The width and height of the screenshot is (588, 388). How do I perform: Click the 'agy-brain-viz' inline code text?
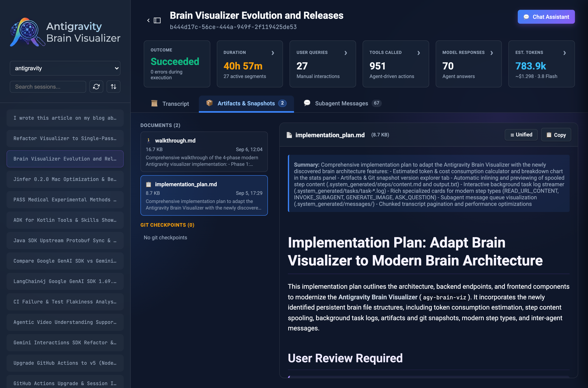pos(444,297)
